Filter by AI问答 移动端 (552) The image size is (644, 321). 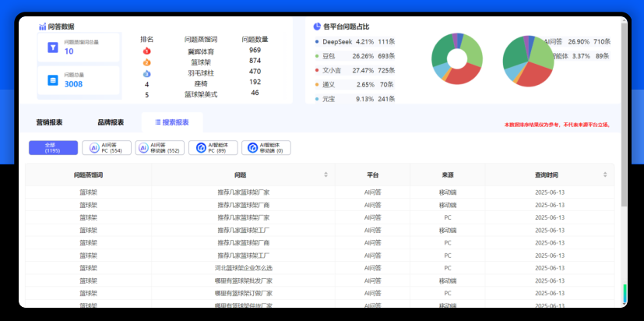point(159,148)
